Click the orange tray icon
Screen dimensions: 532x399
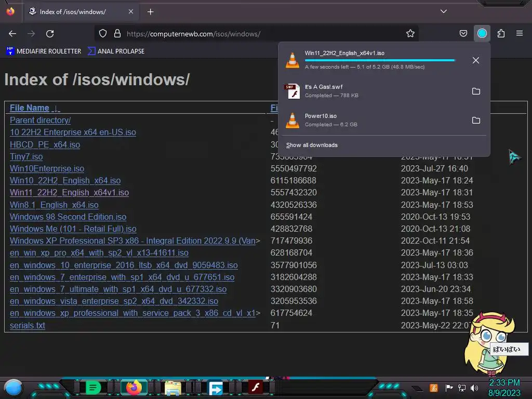pyautogui.click(x=433, y=388)
